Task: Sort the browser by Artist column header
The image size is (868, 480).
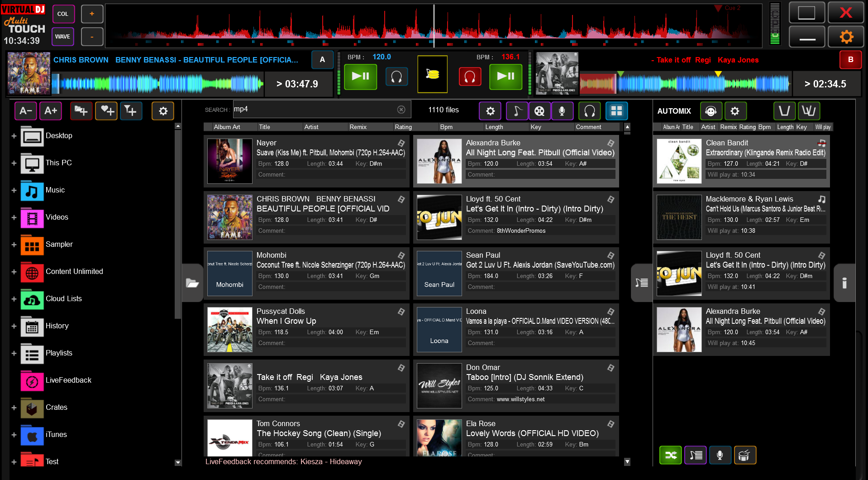Action: click(311, 127)
